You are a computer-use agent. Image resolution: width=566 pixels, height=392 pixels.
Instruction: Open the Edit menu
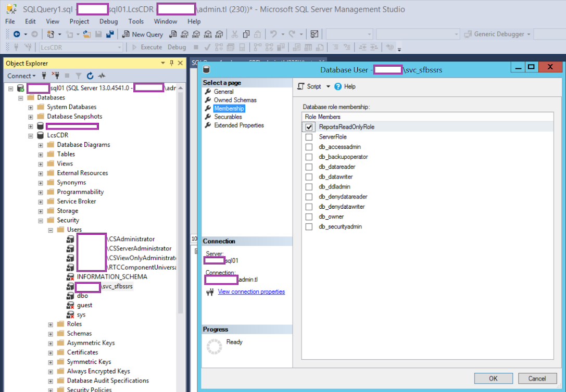(x=30, y=22)
